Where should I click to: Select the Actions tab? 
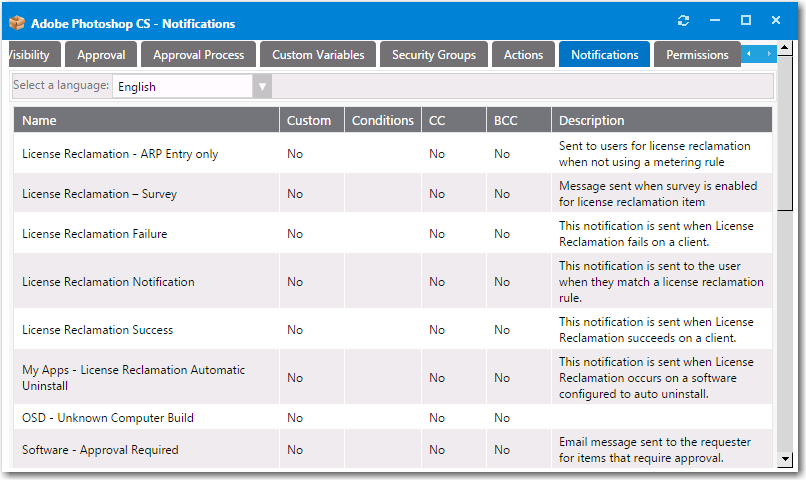523,55
